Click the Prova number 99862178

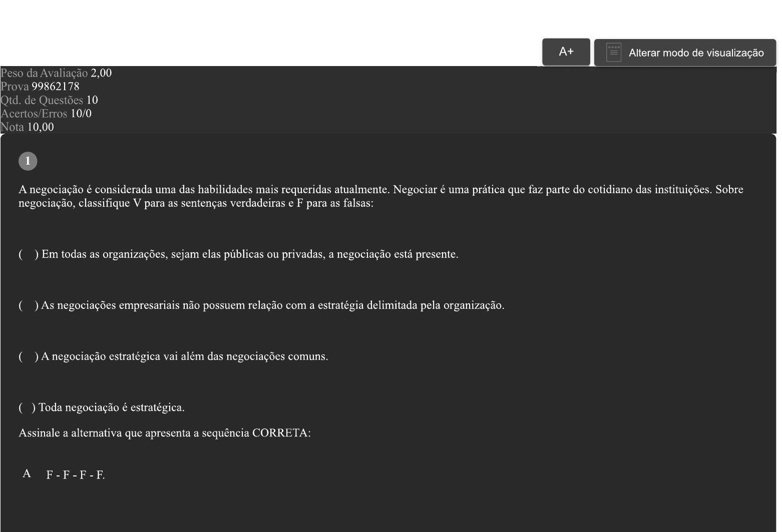coord(55,87)
